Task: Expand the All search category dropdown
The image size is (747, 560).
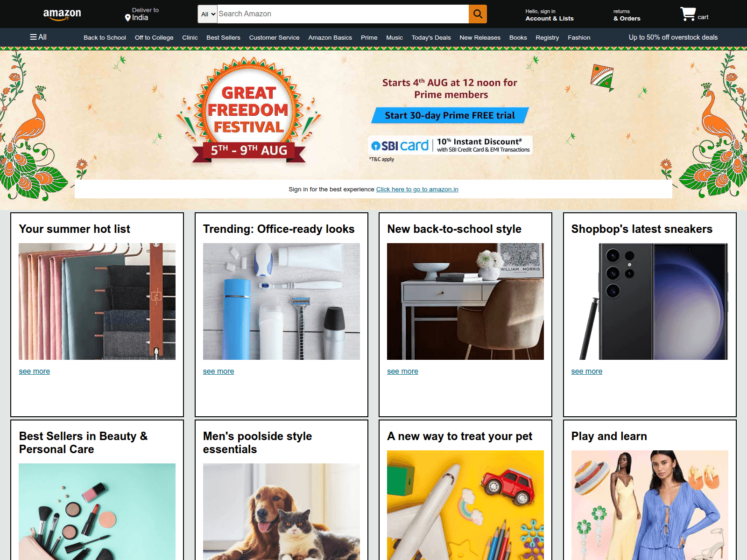Action: (208, 14)
